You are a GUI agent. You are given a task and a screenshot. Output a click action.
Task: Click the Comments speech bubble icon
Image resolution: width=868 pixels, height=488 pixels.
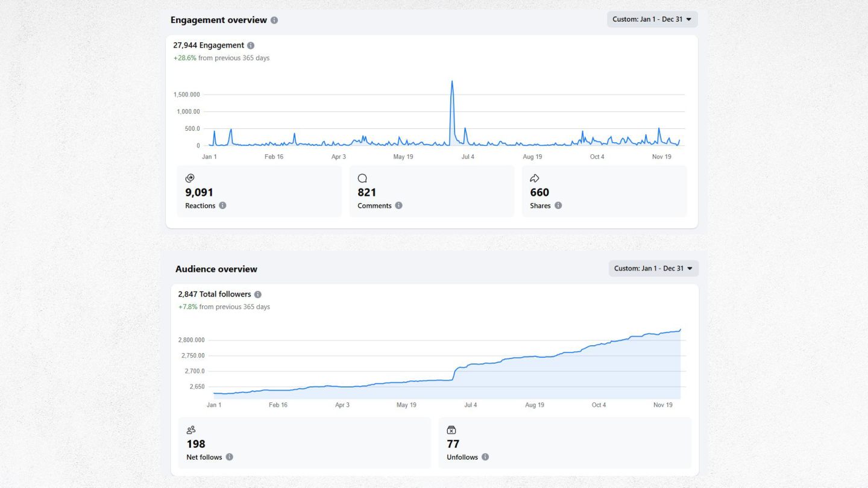[362, 178]
